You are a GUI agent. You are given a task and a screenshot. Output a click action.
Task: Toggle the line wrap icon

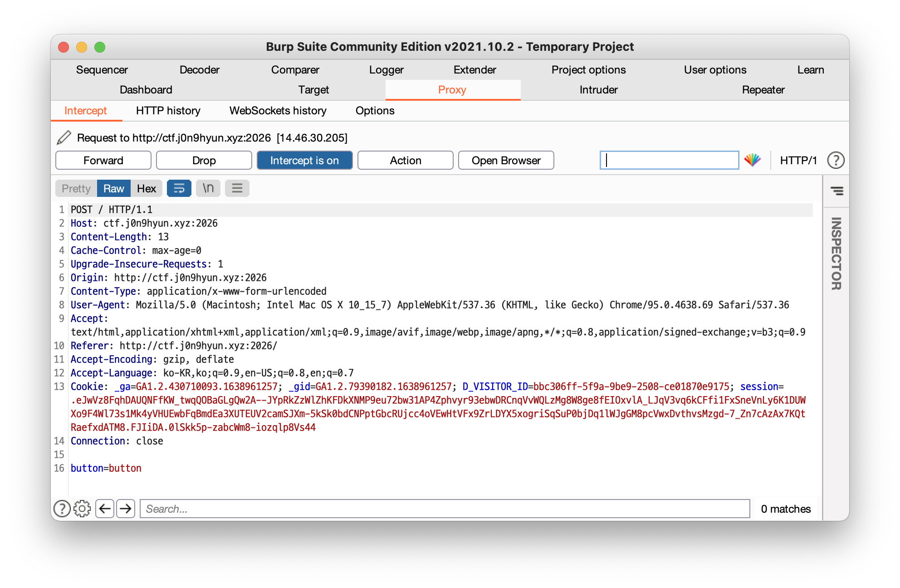coord(179,188)
